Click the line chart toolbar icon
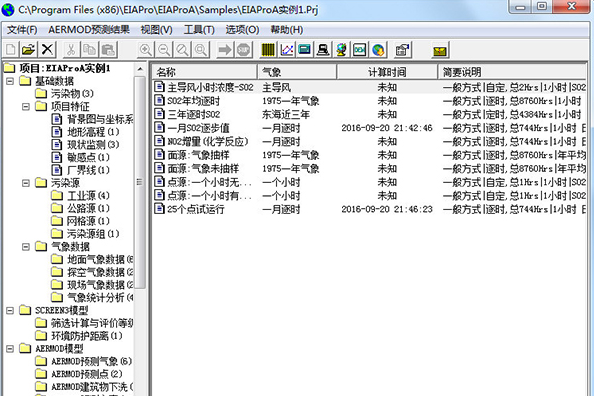This screenshot has height=396, width=594. (x=287, y=50)
